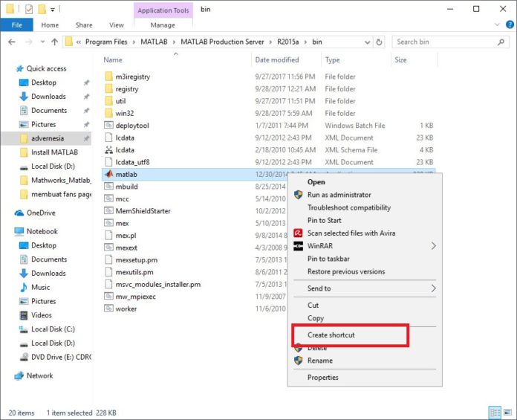Select Pin to Start menu entry

(x=325, y=220)
